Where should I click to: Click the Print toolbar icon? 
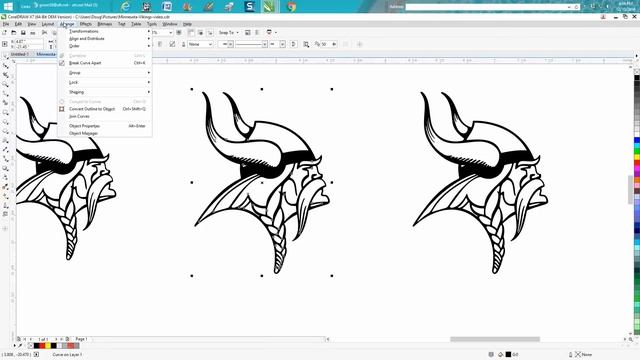point(33,33)
